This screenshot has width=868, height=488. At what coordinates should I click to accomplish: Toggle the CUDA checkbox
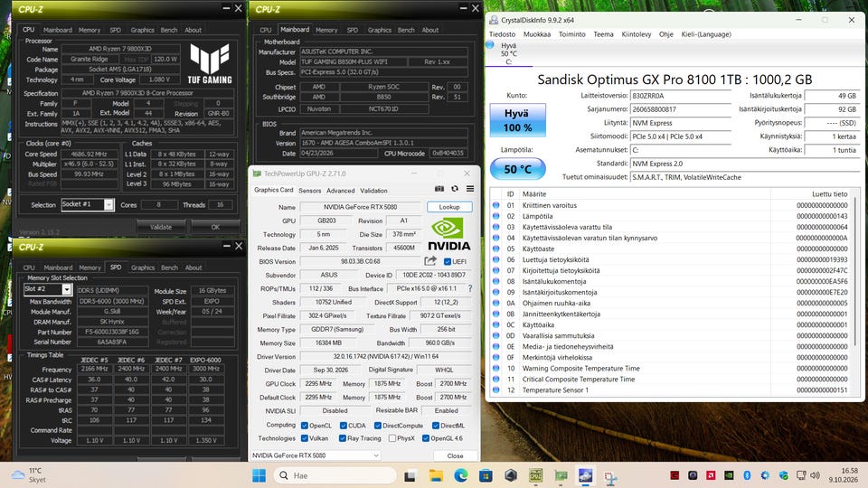point(344,426)
